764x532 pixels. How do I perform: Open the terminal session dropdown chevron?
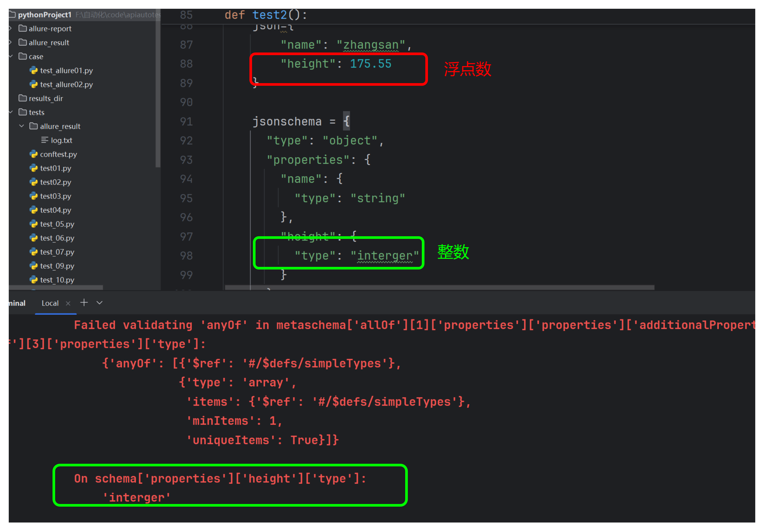tap(100, 303)
